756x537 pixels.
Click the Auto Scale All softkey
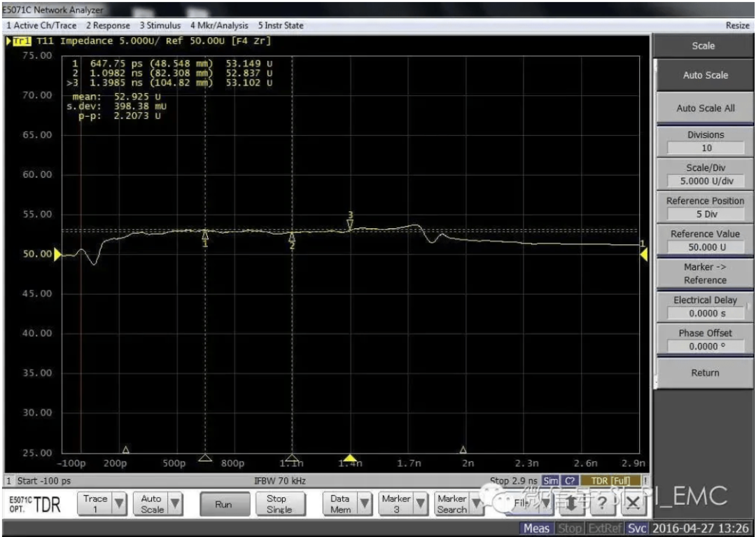pos(705,109)
